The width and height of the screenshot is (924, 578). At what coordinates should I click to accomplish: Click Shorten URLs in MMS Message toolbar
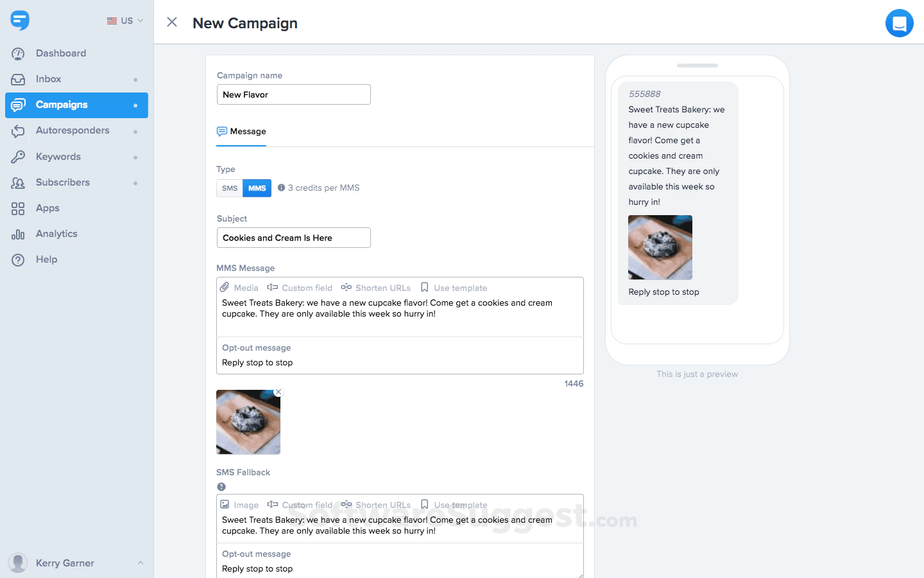coord(376,288)
